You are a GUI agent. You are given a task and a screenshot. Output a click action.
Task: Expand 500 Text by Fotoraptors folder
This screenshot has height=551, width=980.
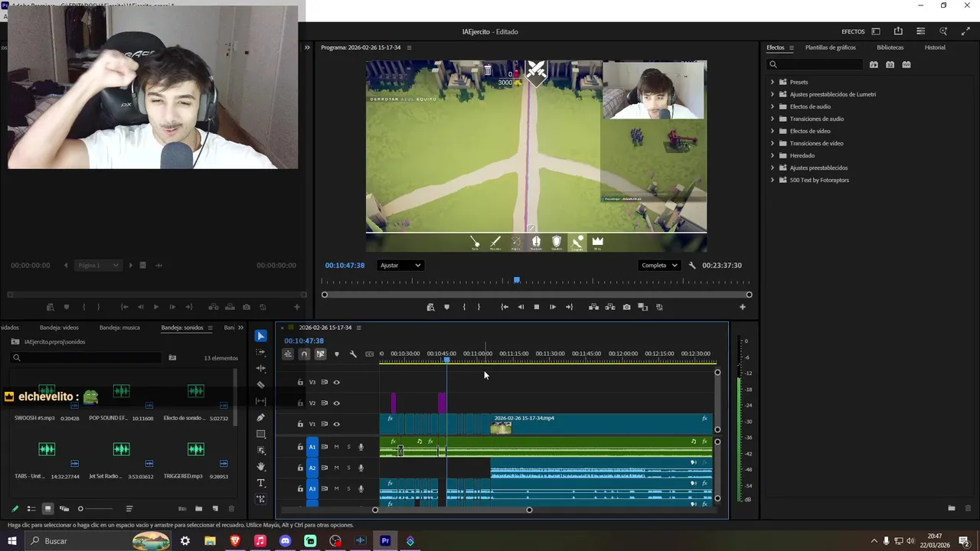(773, 180)
